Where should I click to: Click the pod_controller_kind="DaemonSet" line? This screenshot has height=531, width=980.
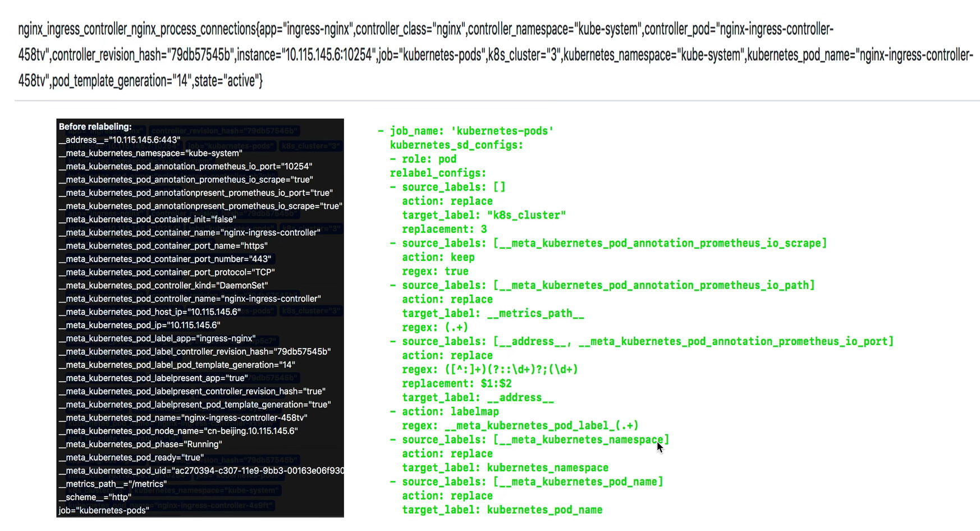(x=163, y=286)
